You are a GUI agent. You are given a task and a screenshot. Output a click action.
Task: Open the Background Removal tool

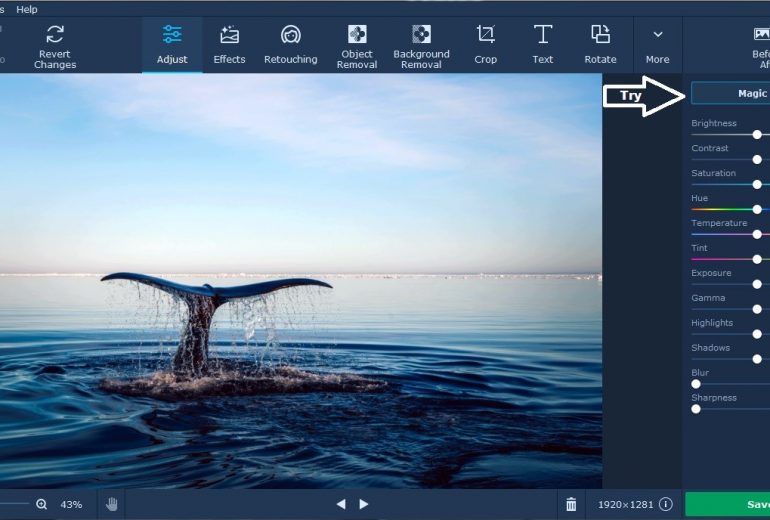[421, 45]
